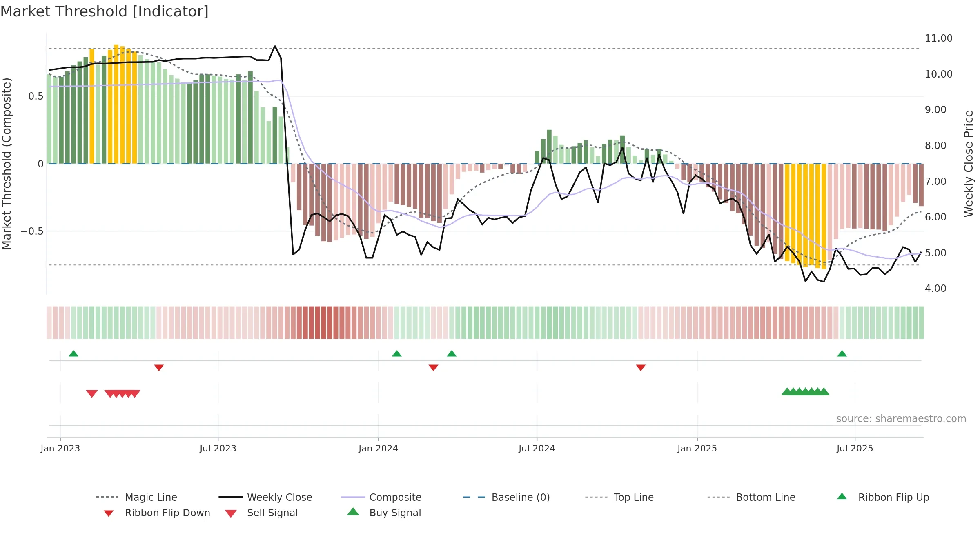Click the 5.00 price axis label

tap(935, 253)
